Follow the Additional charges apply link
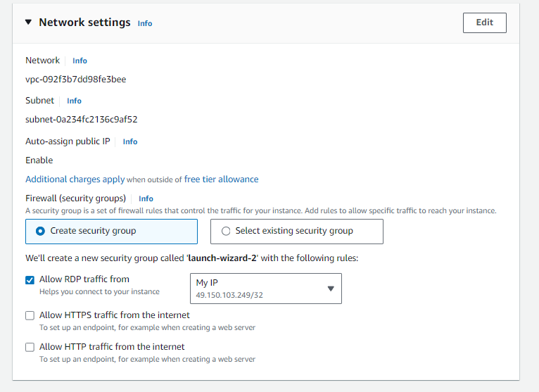This screenshot has width=539, height=392. pyautogui.click(x=75, y=179)
